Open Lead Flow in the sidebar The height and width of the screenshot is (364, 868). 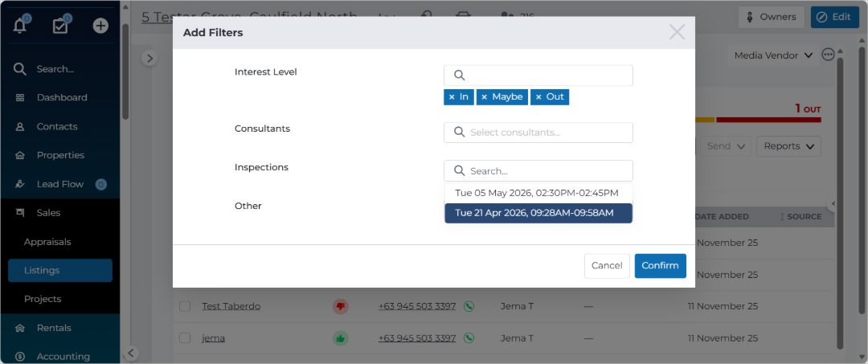point(59,184)
